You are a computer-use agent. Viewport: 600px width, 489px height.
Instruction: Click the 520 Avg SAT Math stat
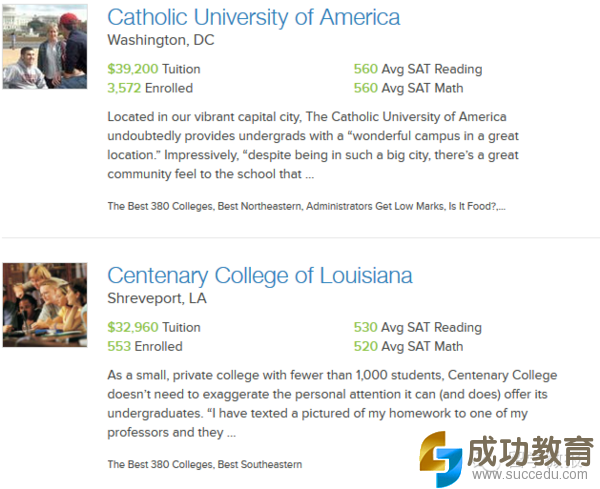pos(408,346)
